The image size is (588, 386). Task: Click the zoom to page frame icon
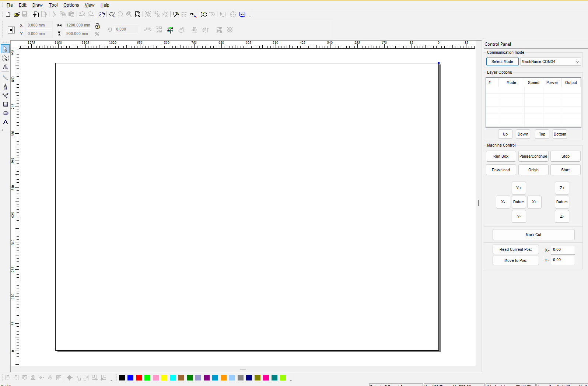coord(137,14)
